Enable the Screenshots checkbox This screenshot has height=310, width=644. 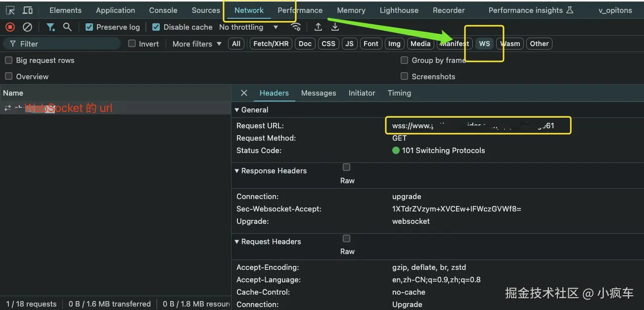[x=404, y=76]
